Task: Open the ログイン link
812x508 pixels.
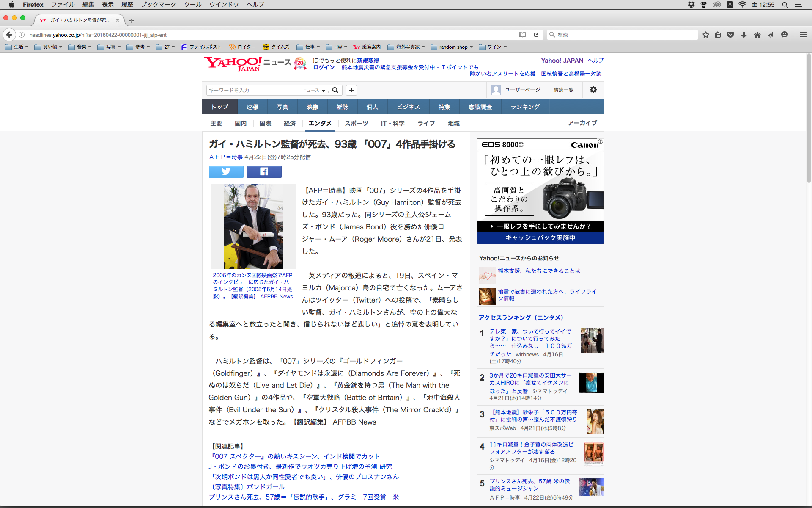Action: pyautogui.click(x=324, y=67)
